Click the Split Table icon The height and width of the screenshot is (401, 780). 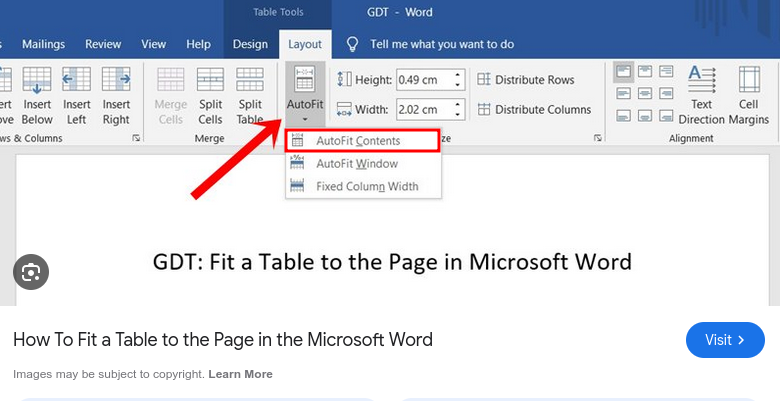250,80
